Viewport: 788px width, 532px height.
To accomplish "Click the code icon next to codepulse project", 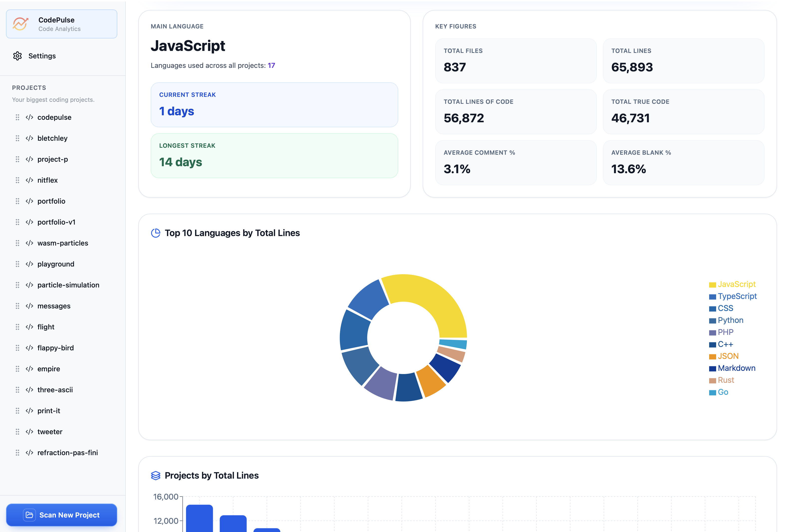I will pyautogui.click(x=29, y=117).
